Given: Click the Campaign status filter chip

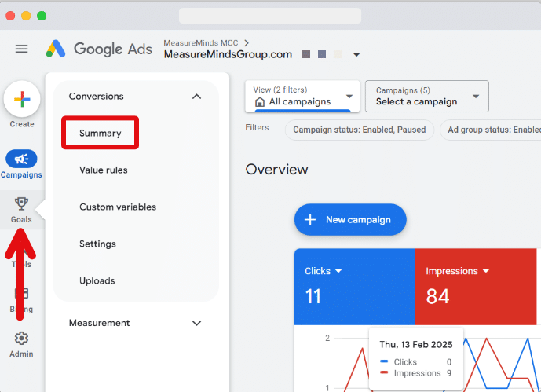Looking at the screenshot, I should pos(359,130).
